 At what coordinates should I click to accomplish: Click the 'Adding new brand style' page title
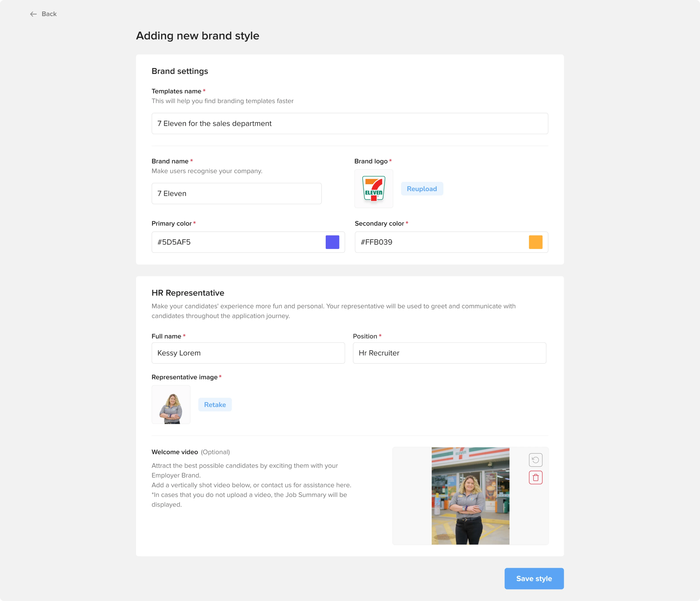[x=198, y=35]
